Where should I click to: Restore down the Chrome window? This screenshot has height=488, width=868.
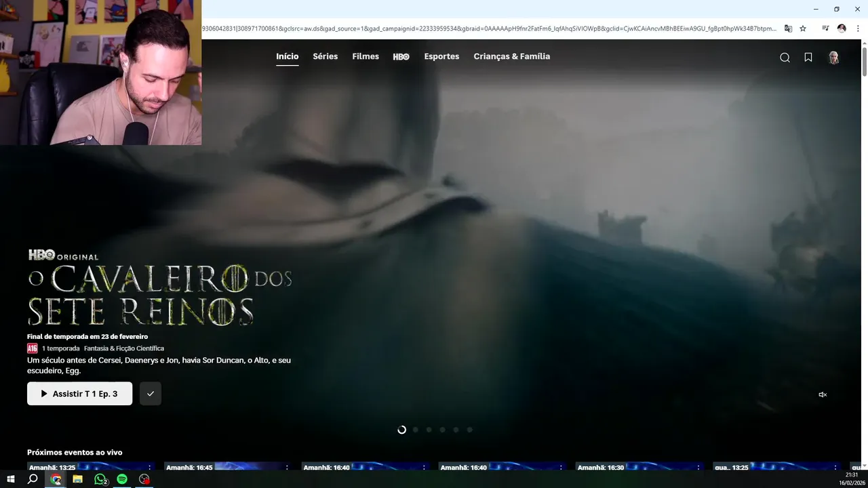coord(837,9)
